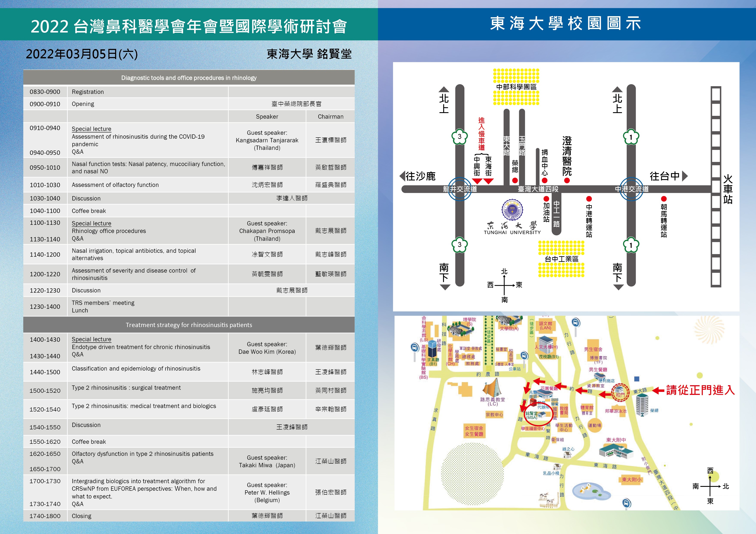Click speaker name Chakapan Promsopa
This screenshot has width=756, height=534.
pos(267,231)
